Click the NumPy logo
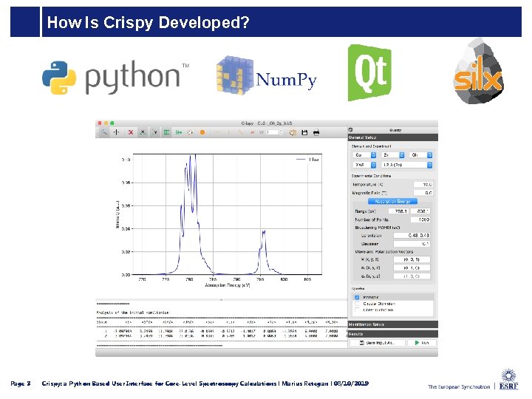Screen dimensions: 532x399 pyautogui.click(x=267, y=75)
